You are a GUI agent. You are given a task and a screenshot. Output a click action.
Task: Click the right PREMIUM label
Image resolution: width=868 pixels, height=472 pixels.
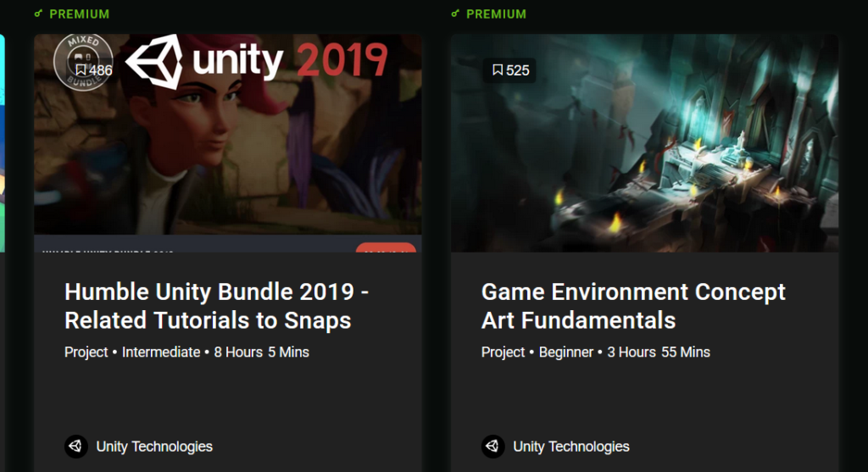pyautogui.click(x=496, y=14)
